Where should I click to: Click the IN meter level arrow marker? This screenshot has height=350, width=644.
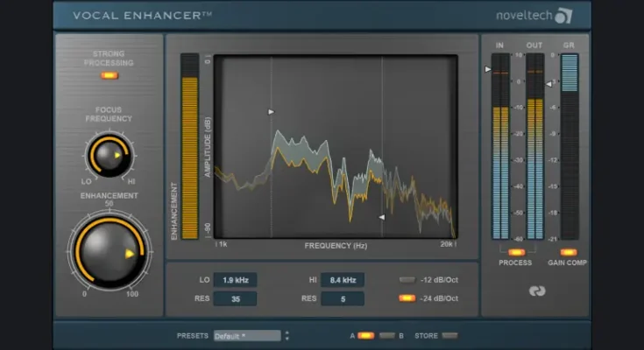(x=488, y=68)
